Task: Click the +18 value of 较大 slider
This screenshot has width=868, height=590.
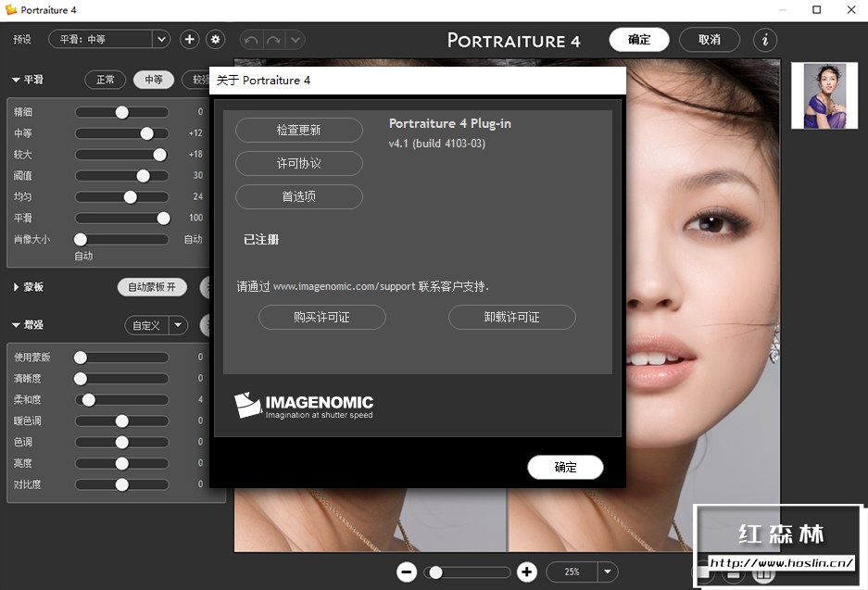Action: pyautogui.click(x=195, y=155)
